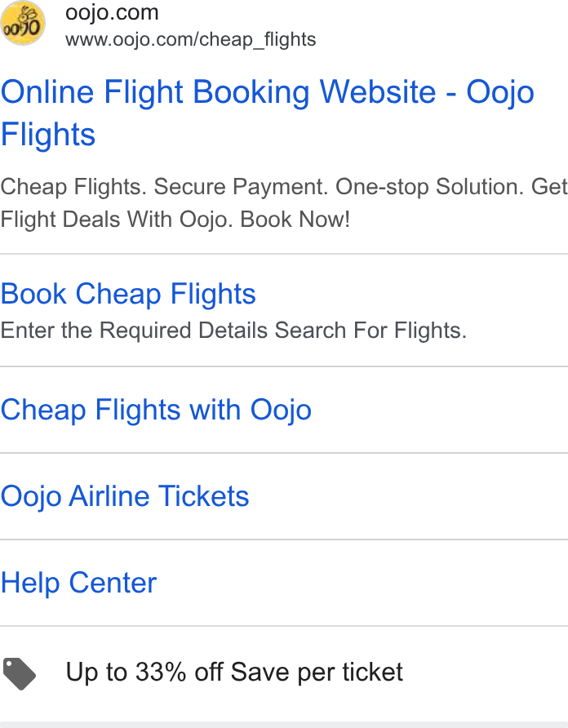
Task: Open the Online Flight Booking Website headline
Action: tap(268, 113)
